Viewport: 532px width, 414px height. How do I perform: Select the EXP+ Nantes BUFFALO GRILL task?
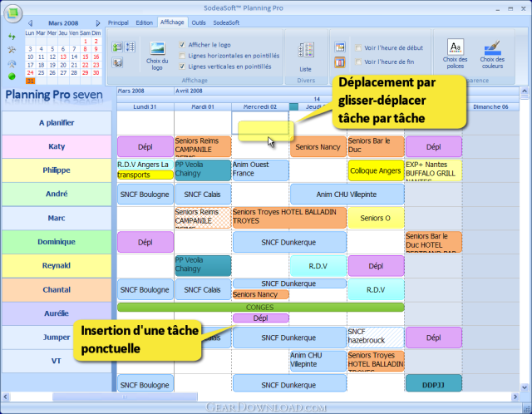[434, 170]
